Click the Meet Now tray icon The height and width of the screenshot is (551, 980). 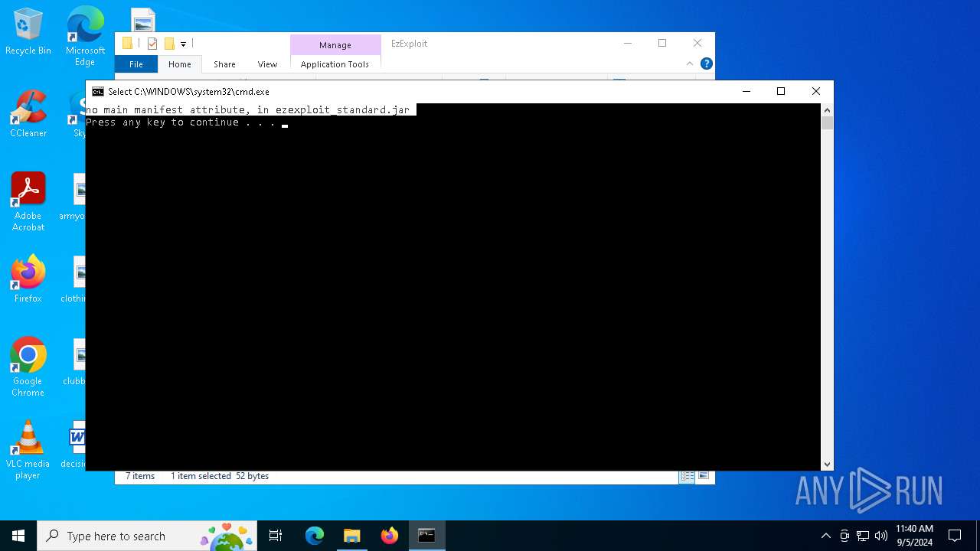pyautogui.click(x=844, y=536)
